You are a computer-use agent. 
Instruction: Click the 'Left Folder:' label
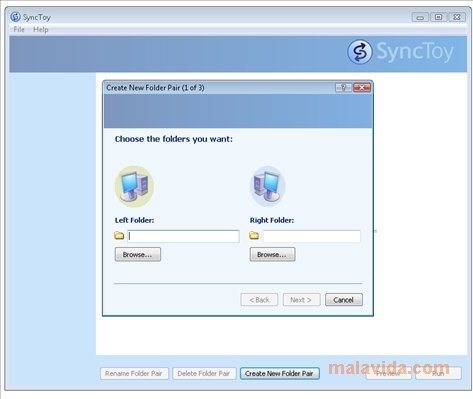click(134, 220)
